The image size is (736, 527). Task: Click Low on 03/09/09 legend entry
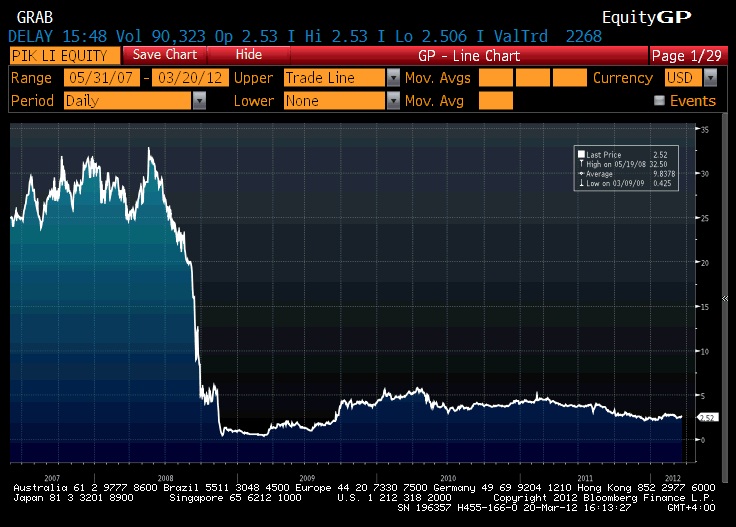tap(625, 183)
